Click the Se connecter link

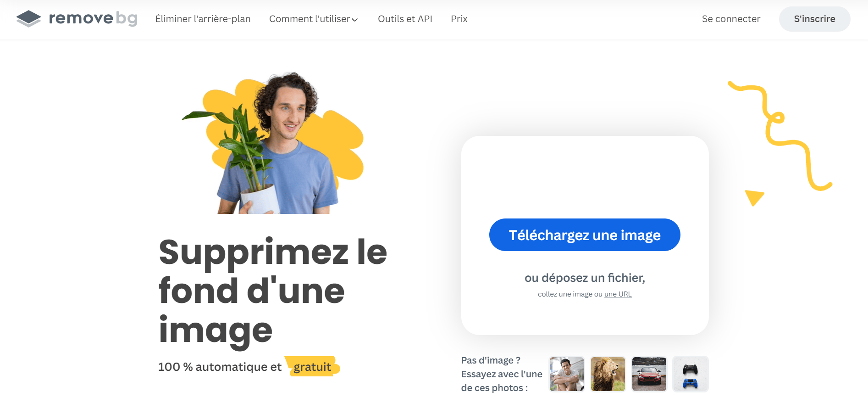(x=731, y=19)
